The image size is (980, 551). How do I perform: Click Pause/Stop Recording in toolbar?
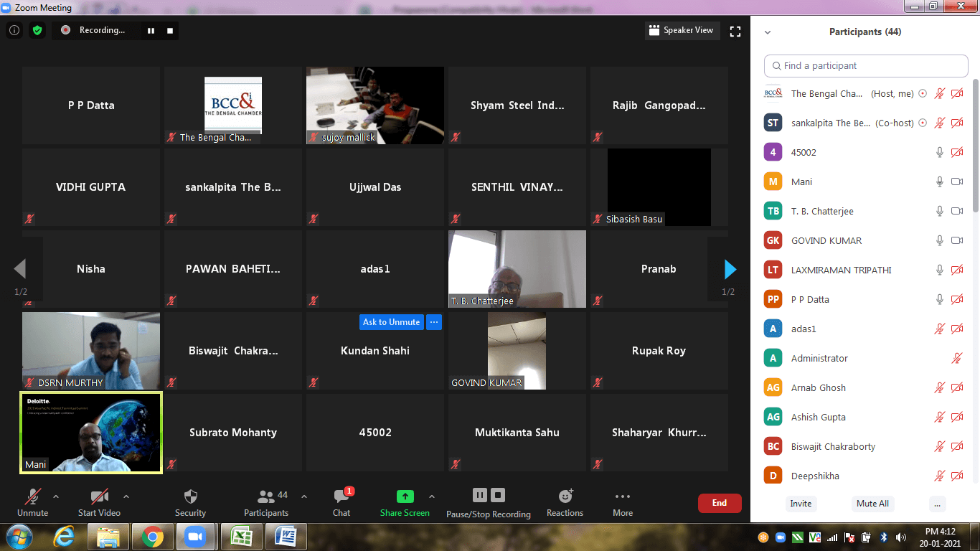pos(489,503)
